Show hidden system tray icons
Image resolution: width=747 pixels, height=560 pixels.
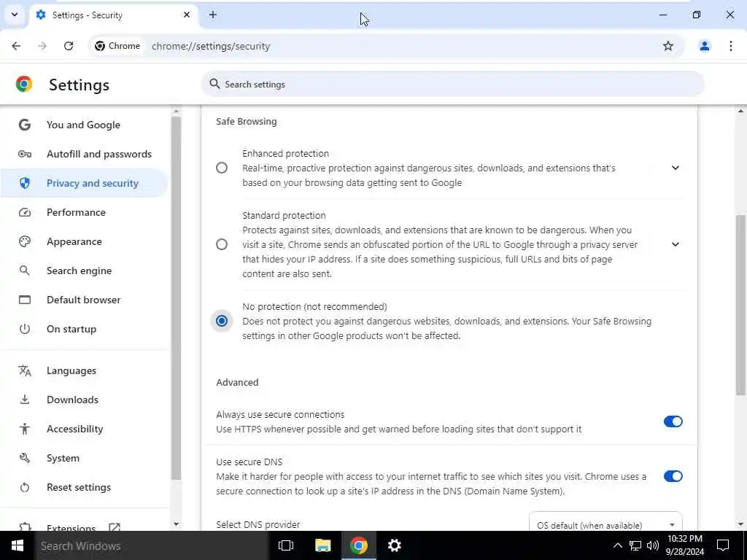coord(617,545)
